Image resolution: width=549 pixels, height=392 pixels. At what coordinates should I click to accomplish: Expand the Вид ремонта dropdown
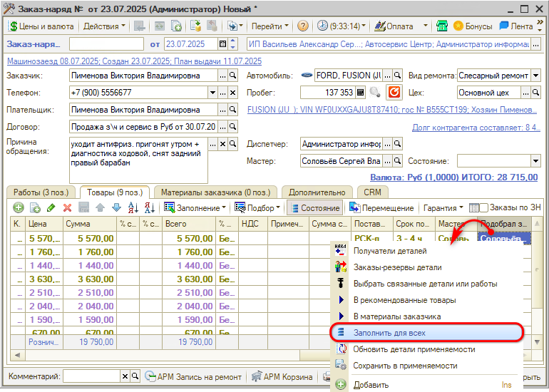[535, 76]
